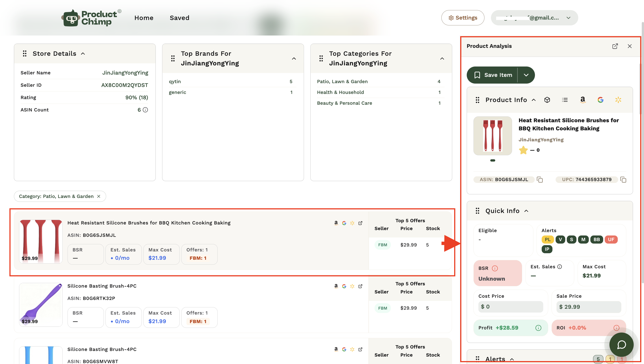
Task: Open Heat Resistant Brushes listing on Amazon
Action: pos(336,223)
